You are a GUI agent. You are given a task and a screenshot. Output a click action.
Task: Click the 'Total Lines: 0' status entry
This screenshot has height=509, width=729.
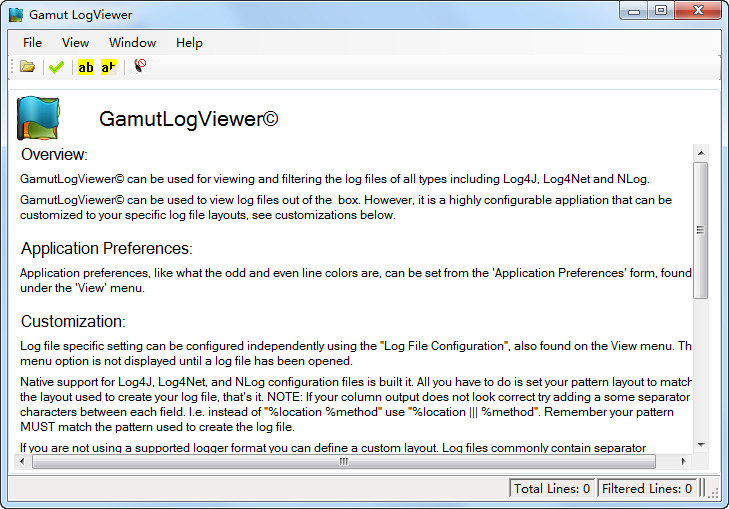coord(552,489)
